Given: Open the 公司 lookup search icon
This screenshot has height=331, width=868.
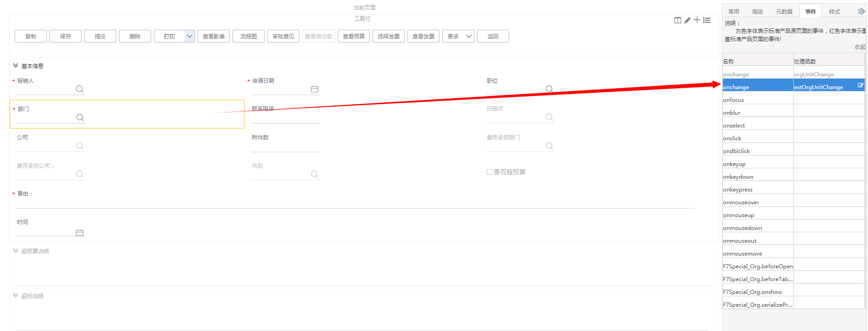Looking at the screenshot, I should click(80, 146).
